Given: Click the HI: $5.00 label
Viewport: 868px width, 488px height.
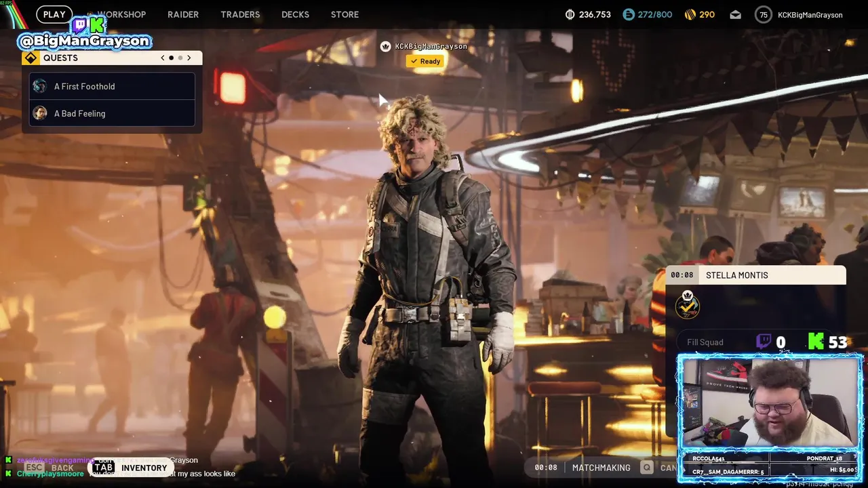Looking at the screenshot, I should point(843,470).
